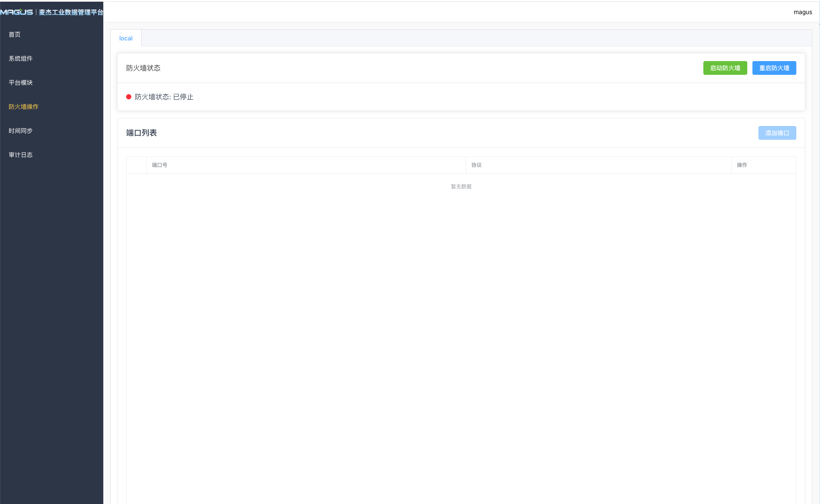The height and width of the screenshot is (504, 820).
Task: Click the 暂无数据 empty table placeholder
Action: point(461,187)
